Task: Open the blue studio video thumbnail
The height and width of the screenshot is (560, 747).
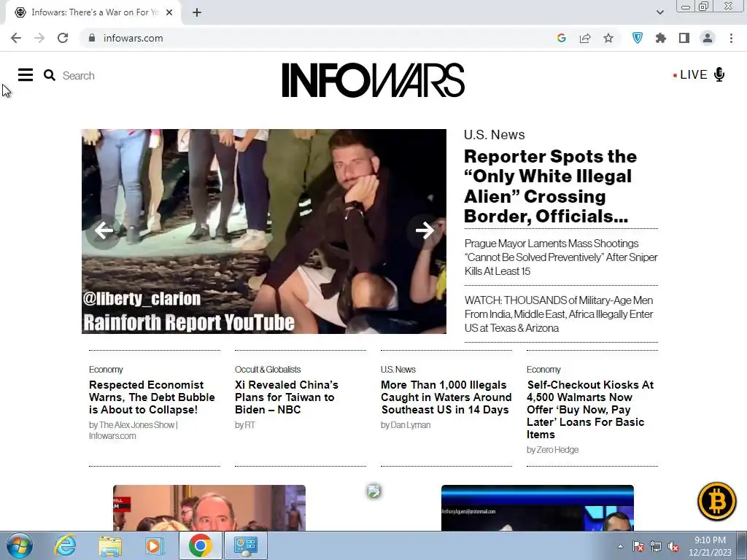Action: point(538,507)
